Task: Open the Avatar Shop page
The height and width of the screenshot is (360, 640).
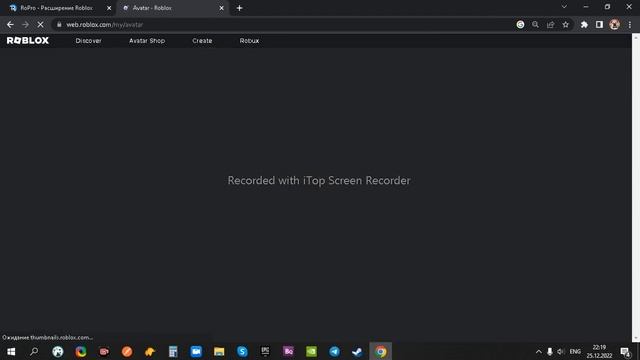Action: tap(147, 41)
